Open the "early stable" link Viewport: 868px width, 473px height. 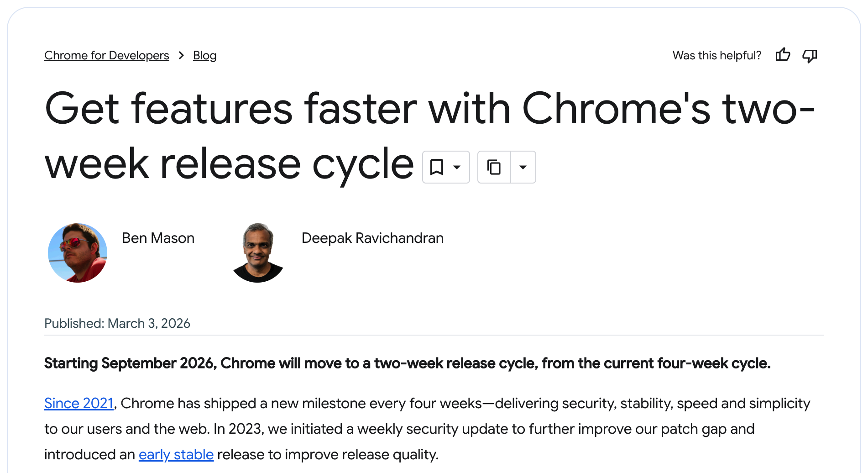click(176, 454)
